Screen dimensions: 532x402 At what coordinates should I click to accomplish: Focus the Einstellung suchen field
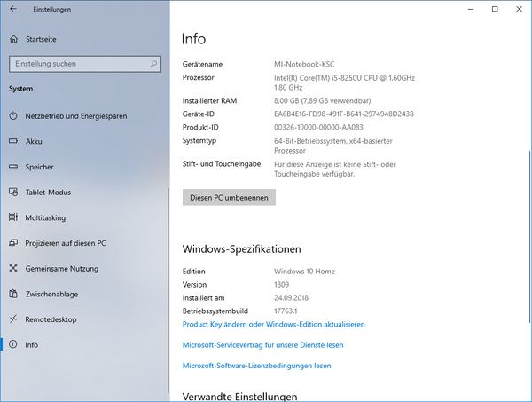(x=85, y=64)
